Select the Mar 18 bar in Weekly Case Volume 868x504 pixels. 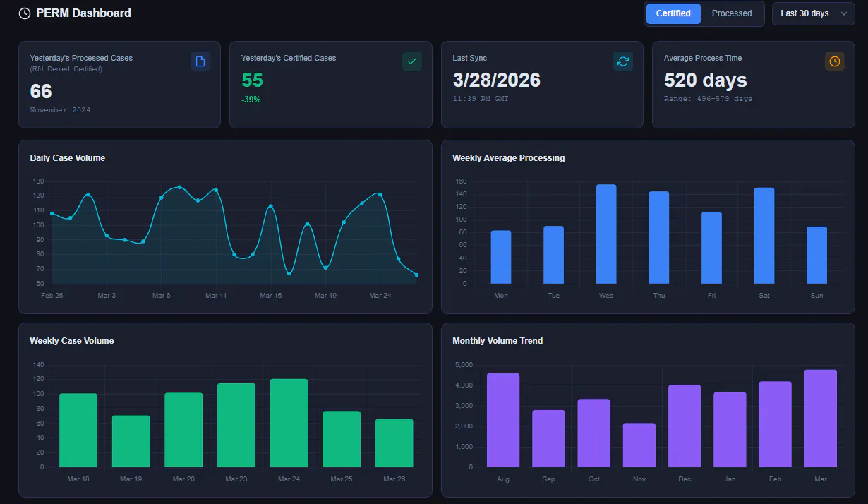click(78, 431)
